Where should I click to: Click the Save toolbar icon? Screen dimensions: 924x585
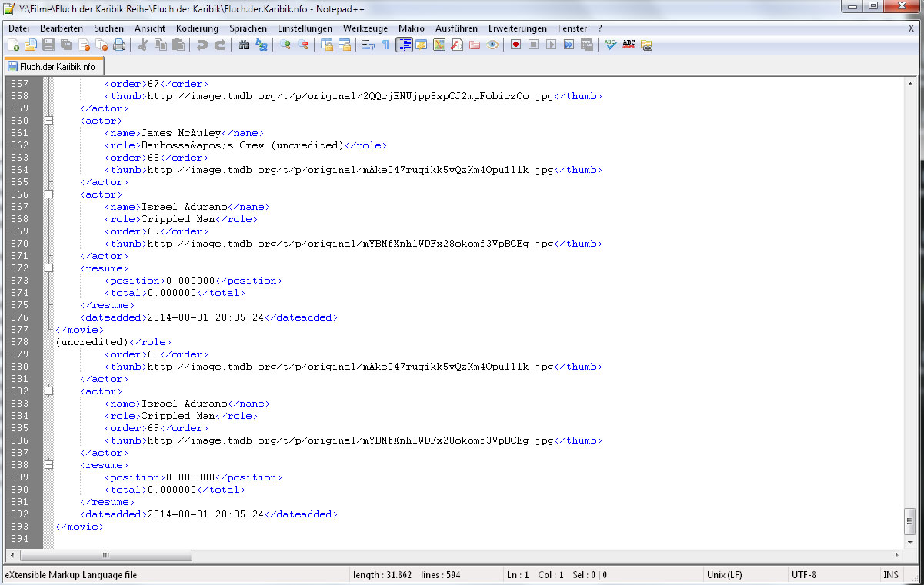pyautogui.click(x=48, y=45)
